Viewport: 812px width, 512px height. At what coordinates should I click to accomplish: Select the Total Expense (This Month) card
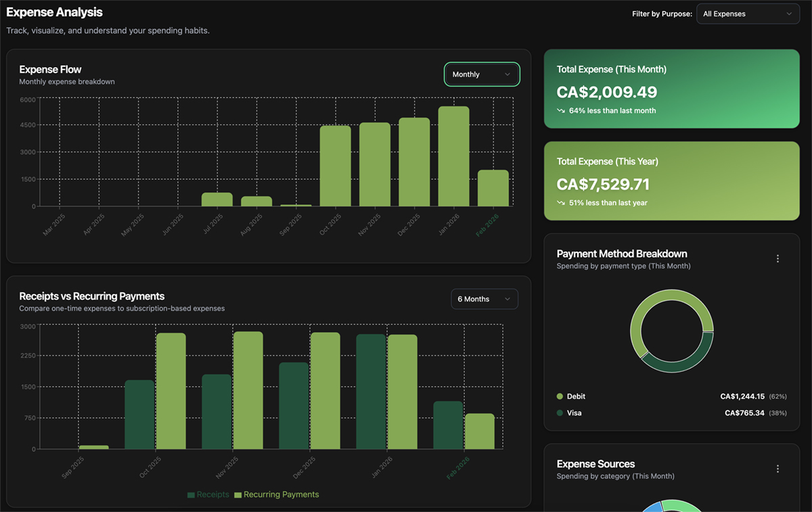671,89
